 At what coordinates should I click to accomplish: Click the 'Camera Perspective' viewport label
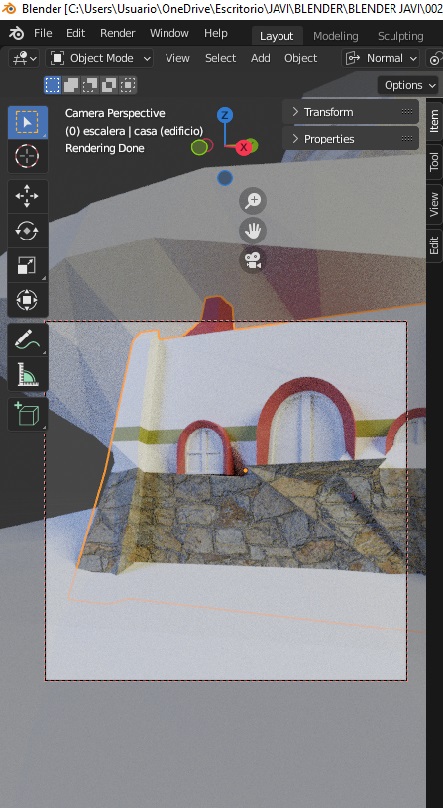115,113
